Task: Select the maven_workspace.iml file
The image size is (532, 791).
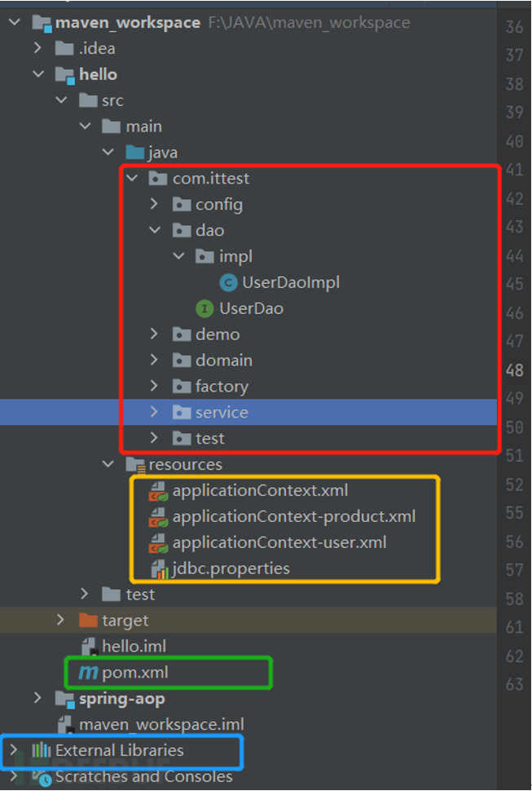Action: point(161,724)
